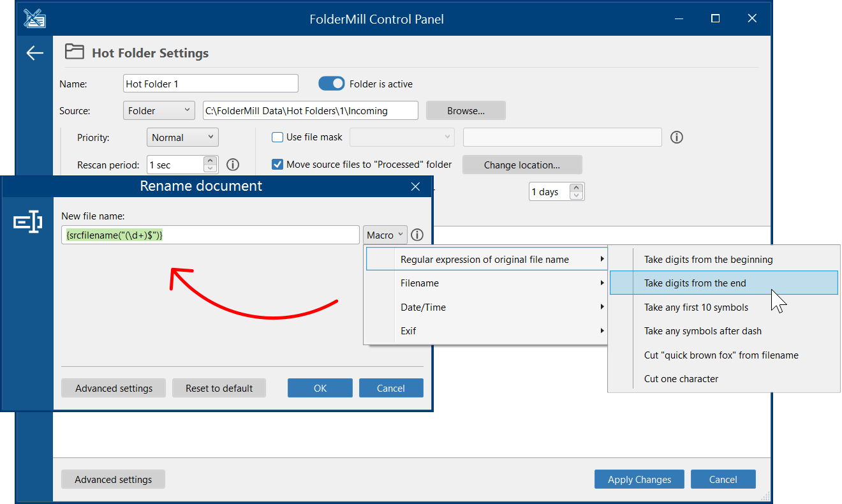This screenshot has width=842, height=504.
Task: Decrease the Rescan period value
Action: [211, 168]
